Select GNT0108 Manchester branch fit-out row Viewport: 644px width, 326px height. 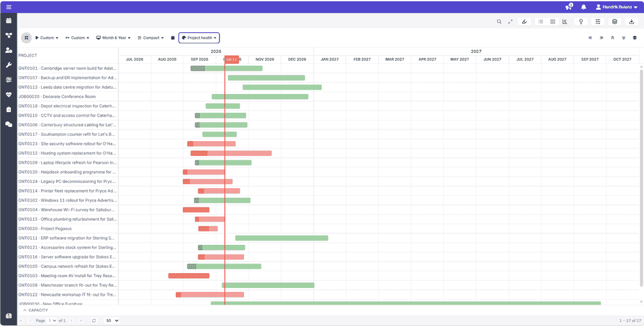coord(68,285)
